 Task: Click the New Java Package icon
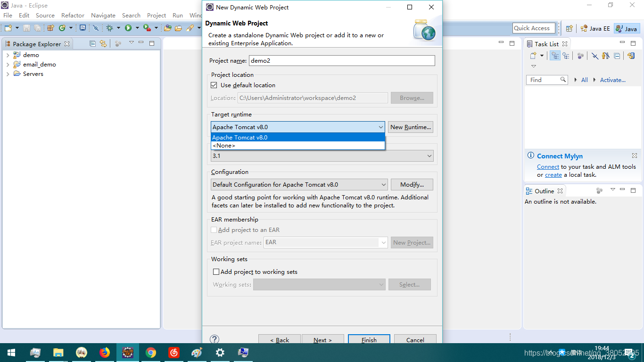click(x=50, y=28)
